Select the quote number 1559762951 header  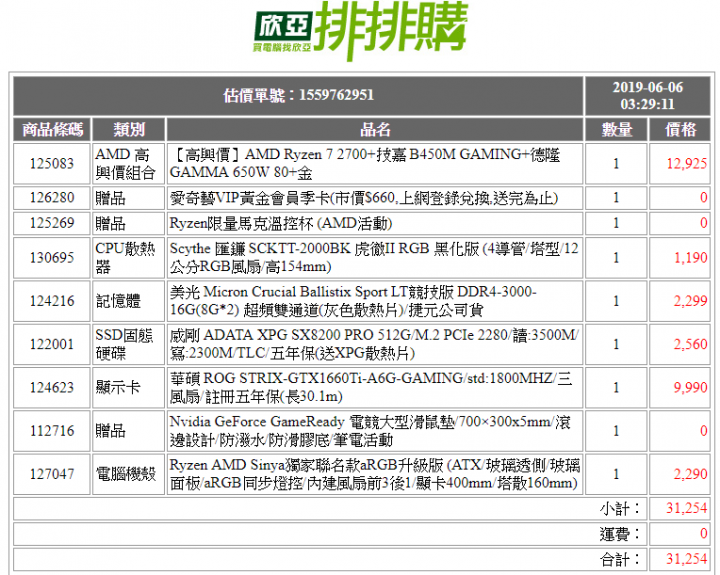click(x=298, y=96)
